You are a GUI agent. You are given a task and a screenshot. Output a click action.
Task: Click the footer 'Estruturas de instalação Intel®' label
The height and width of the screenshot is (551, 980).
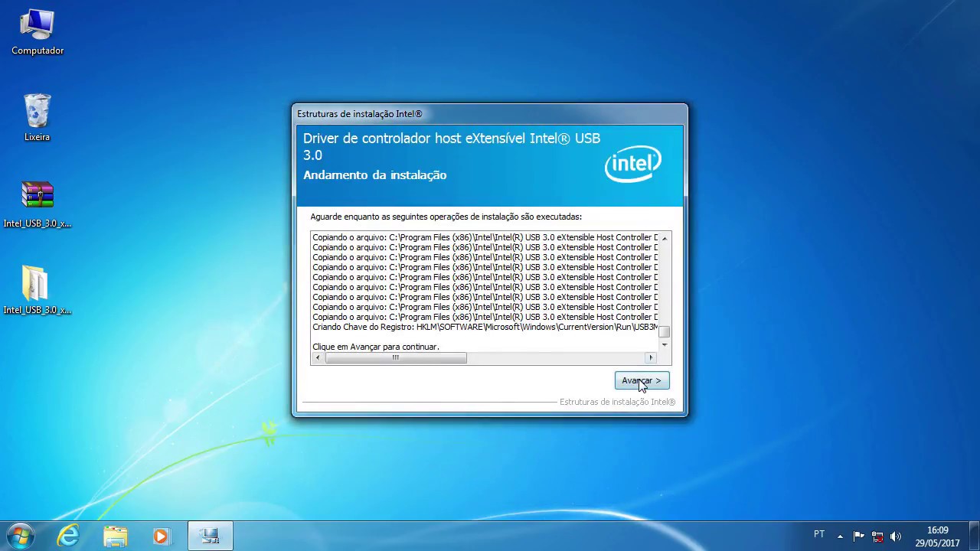click(x=617, y=402)
